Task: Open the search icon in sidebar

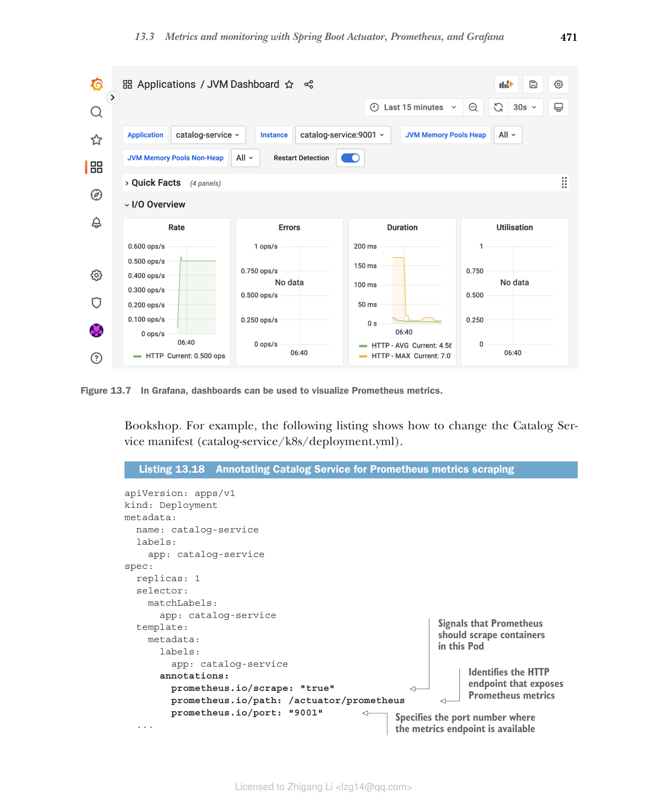Action: [97, 112]
